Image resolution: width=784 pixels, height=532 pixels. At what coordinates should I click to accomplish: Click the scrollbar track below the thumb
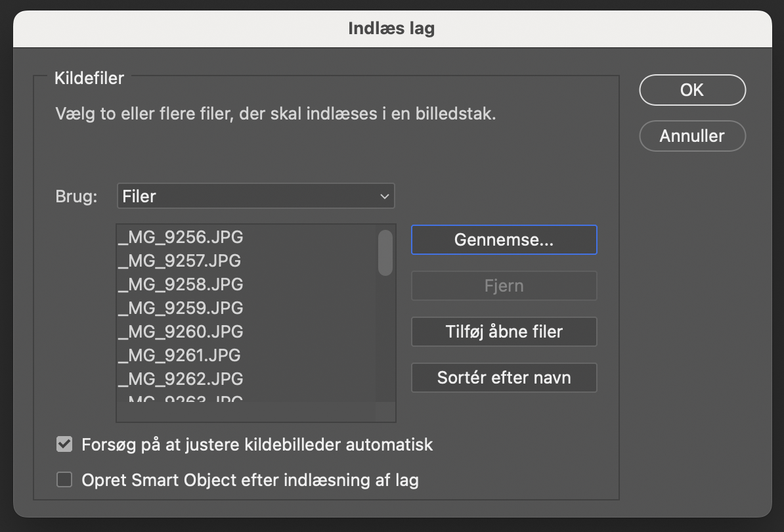click(x=385, y=342)
